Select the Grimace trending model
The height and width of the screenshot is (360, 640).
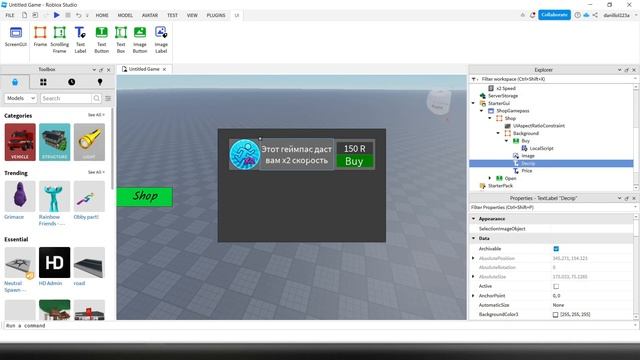click(x=20, y=196)
